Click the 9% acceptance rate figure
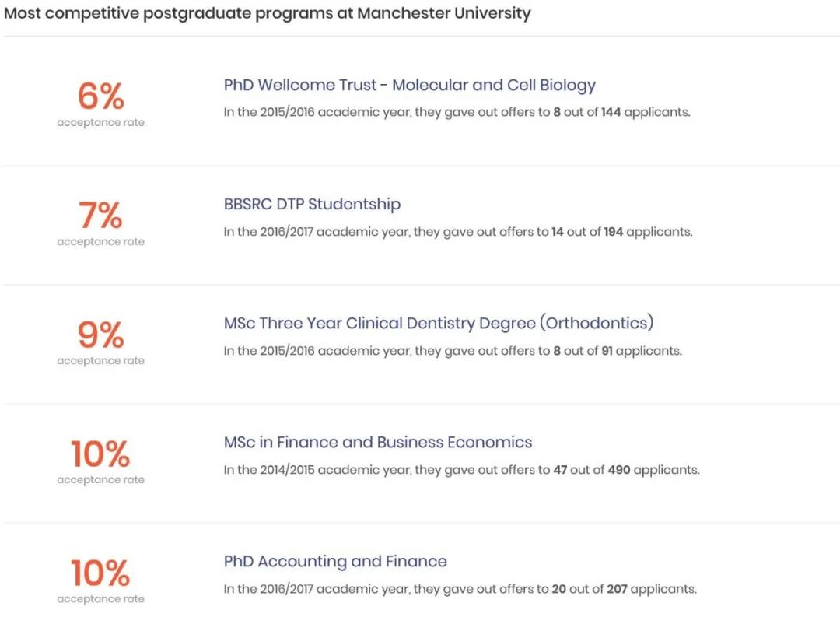 coord(100,335)
